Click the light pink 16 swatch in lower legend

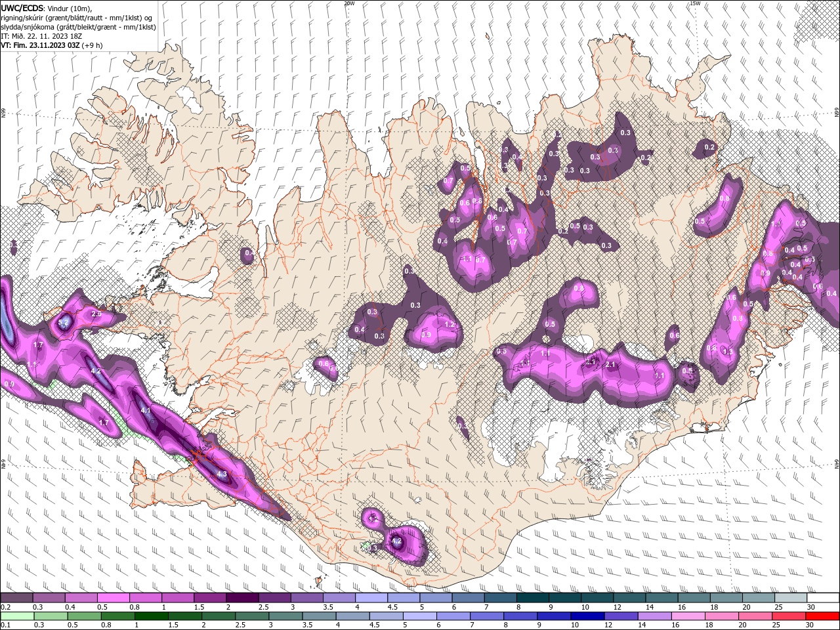click(688, 616)
